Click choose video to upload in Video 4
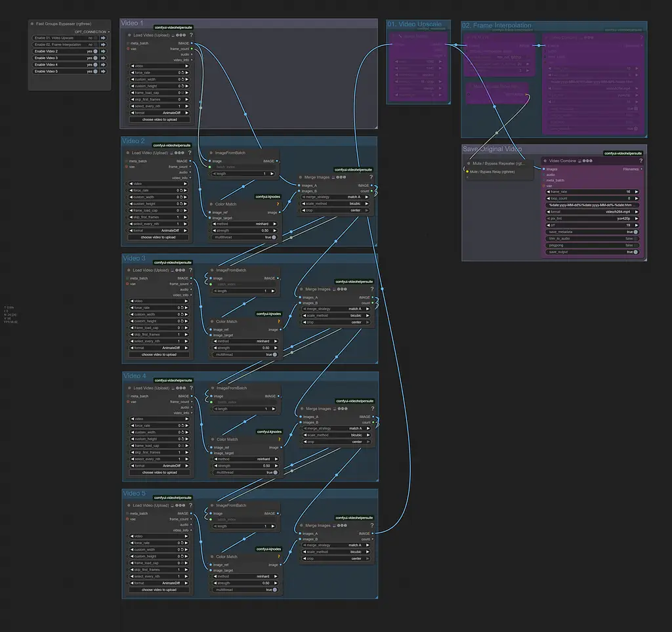 159,473
